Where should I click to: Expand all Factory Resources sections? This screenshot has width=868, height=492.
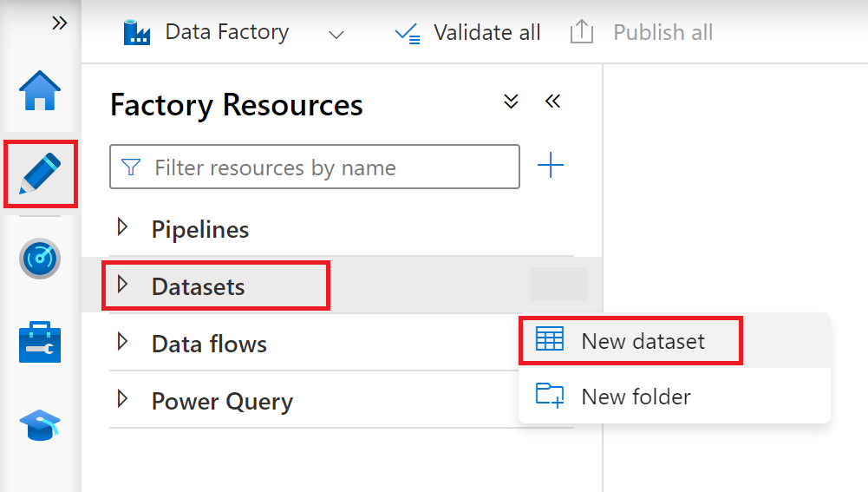512,102
